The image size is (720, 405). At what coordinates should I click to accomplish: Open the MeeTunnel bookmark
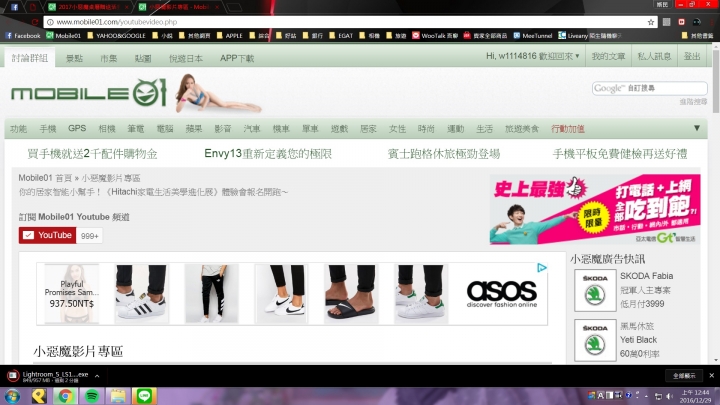coord(533,35)
